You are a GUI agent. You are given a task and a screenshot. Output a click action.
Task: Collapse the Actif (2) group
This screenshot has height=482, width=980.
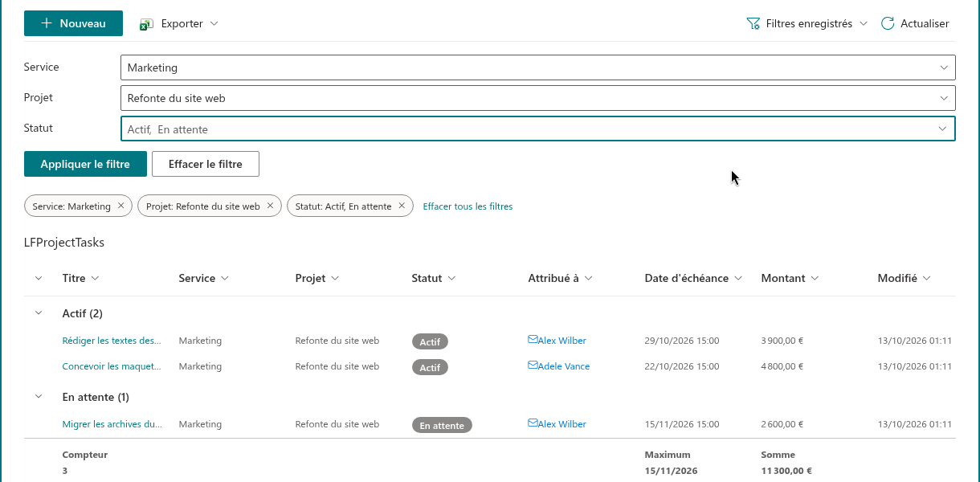[38, 313]
